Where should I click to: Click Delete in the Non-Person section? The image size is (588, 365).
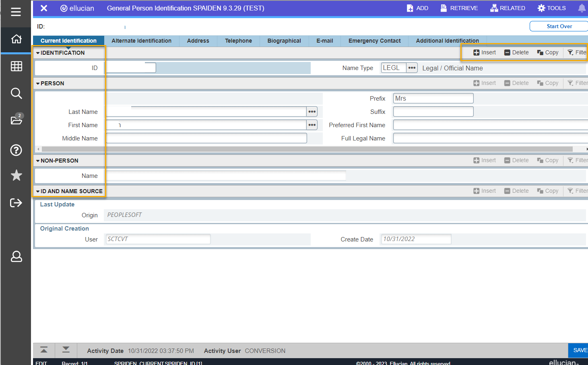516,160
